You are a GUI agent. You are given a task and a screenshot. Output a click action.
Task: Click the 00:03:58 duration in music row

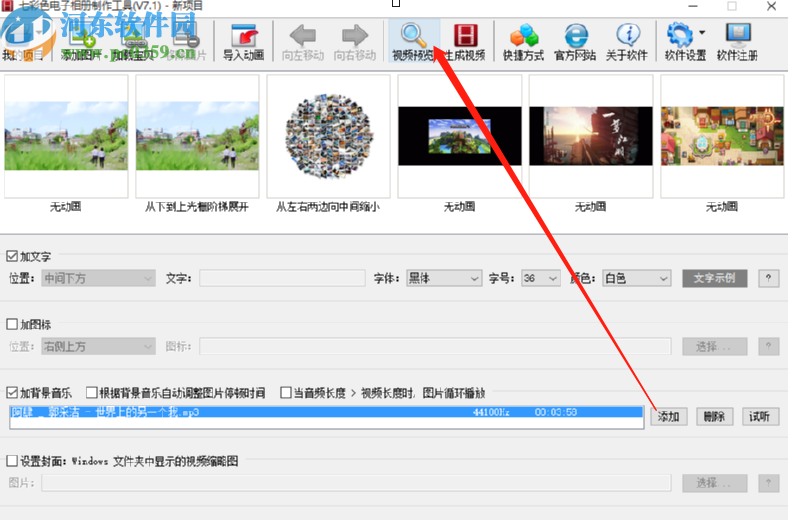point(556,412)
